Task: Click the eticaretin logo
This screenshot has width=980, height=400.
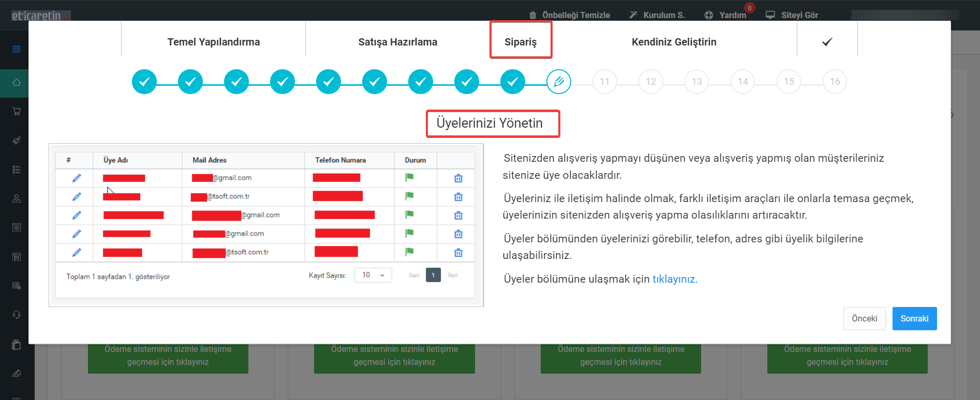Action: coord(40,16)
